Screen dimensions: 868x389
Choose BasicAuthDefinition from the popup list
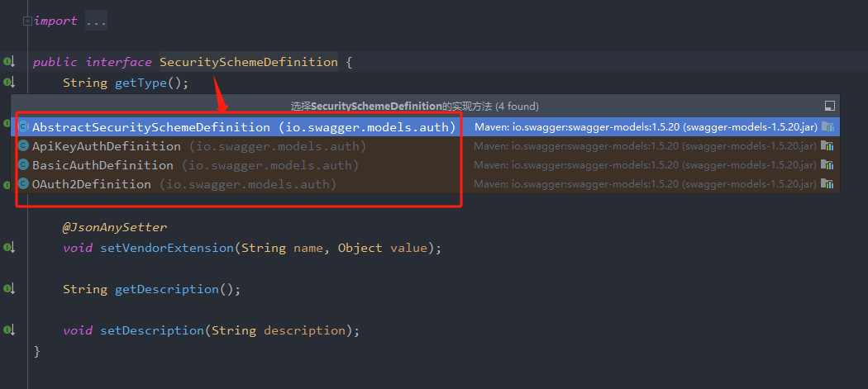pyautogui.click(x=103, y=165)
